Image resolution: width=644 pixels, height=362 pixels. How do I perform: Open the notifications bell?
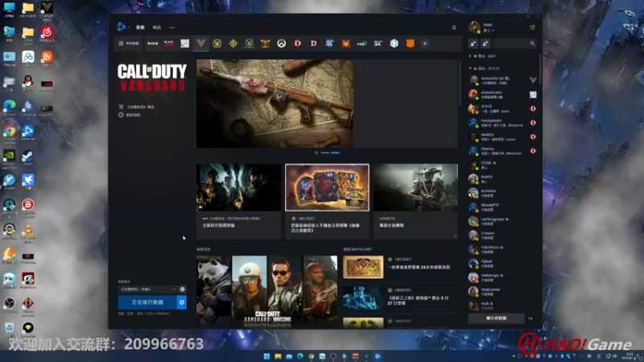tap(454, 27)
